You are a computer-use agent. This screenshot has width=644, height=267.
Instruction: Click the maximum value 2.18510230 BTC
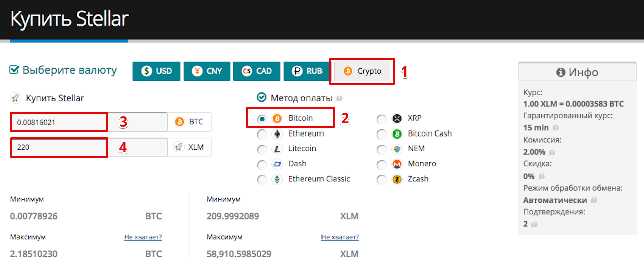point(34,254)
